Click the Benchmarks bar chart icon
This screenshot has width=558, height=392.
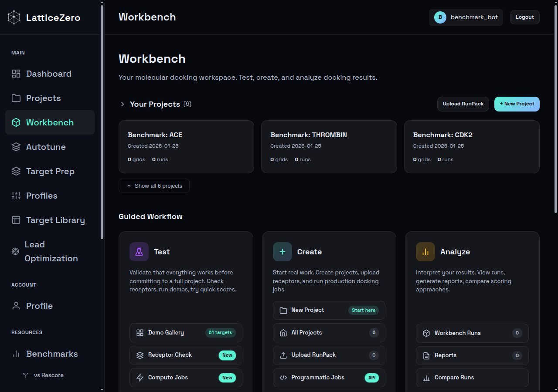(16, 354)
